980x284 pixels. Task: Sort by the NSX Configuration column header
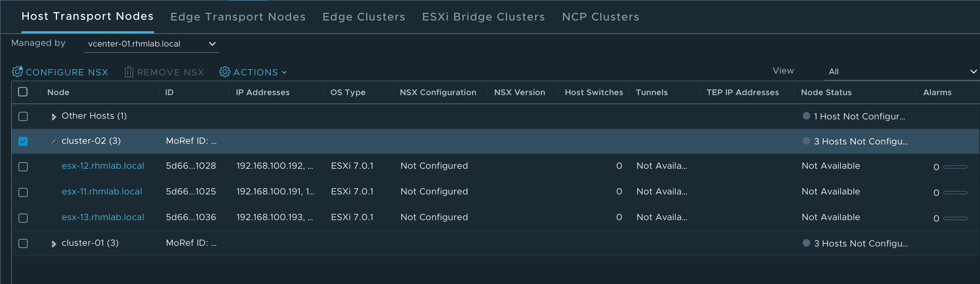[x=438, y=92]
